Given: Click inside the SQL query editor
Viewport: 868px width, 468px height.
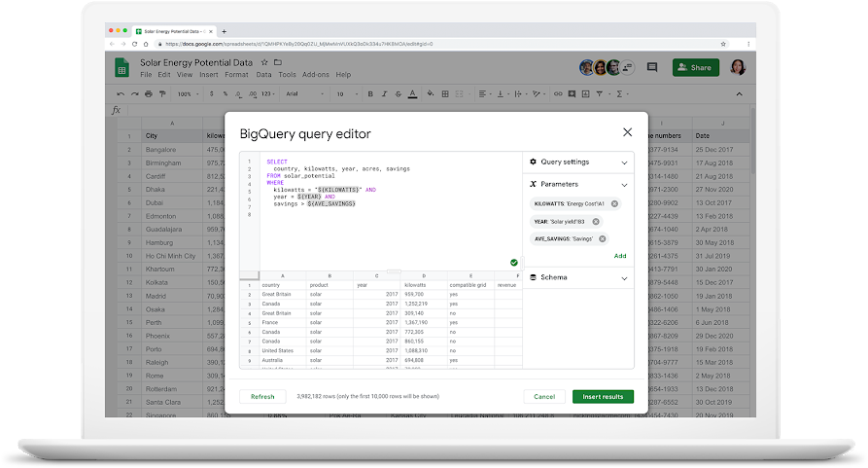Looking at the screenshot, I should tap(391, 210).
